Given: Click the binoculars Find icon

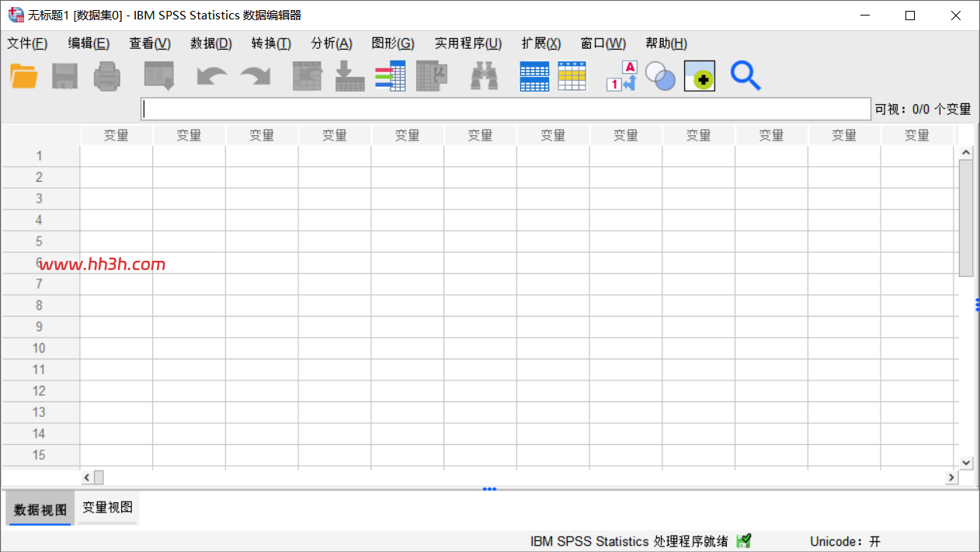Looking at the screenshot, I should tap(484, 76).
